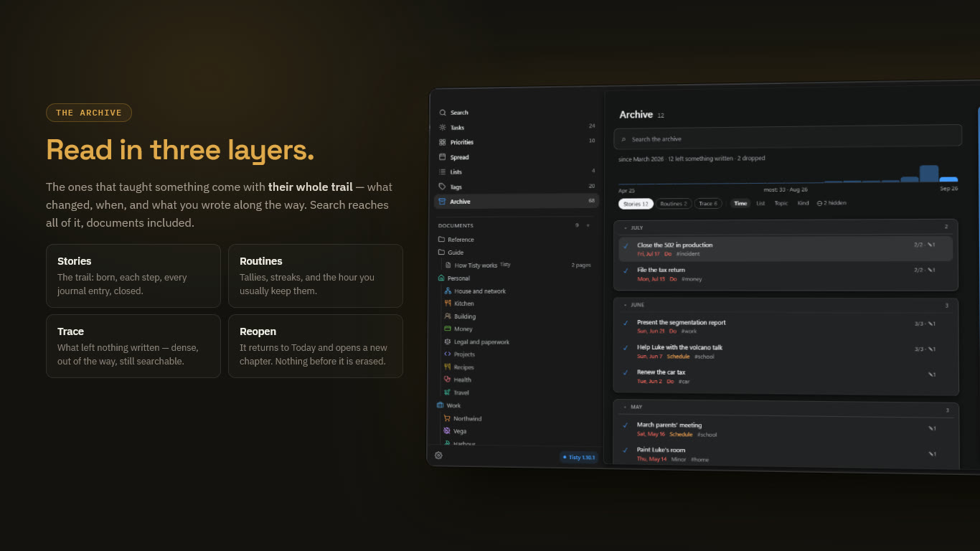
Task: Click the Lists icon in sidebar
Action: click(443, 172)
